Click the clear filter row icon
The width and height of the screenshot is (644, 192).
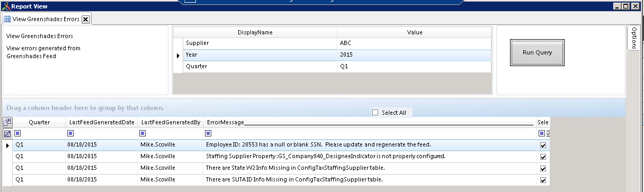click(x=7, y=134)
